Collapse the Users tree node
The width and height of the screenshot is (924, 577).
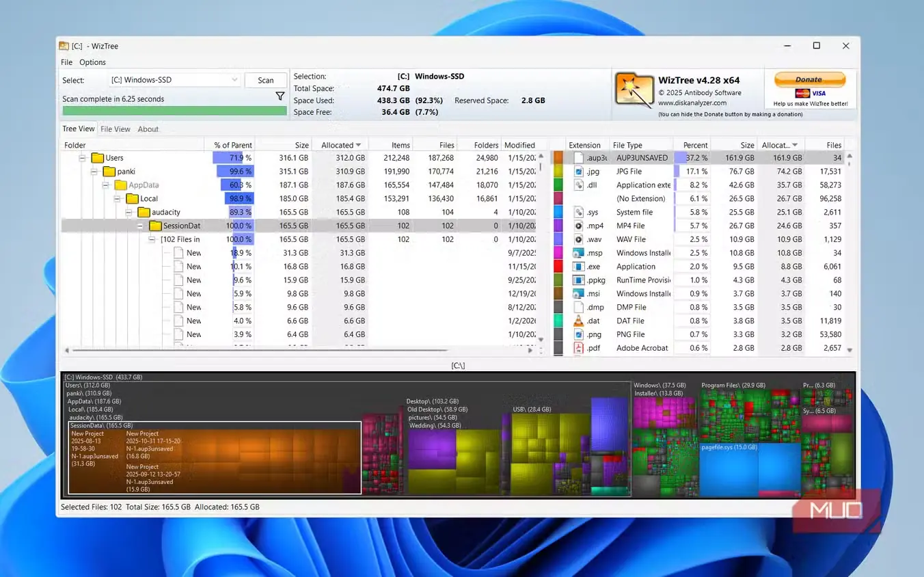(83, 158)
